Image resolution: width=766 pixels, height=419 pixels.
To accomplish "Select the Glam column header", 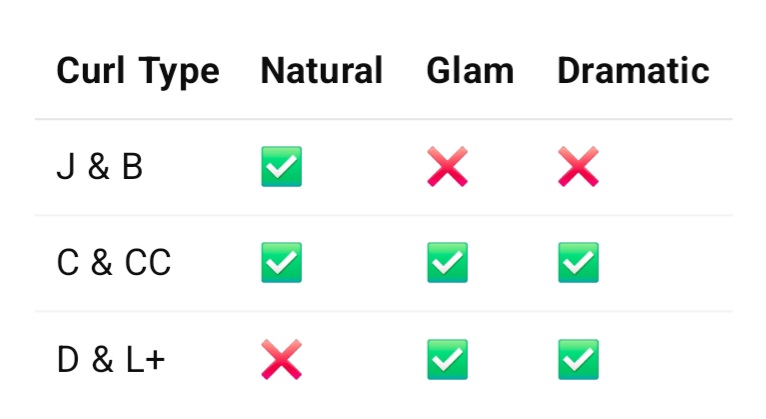I will pos(470,71).
